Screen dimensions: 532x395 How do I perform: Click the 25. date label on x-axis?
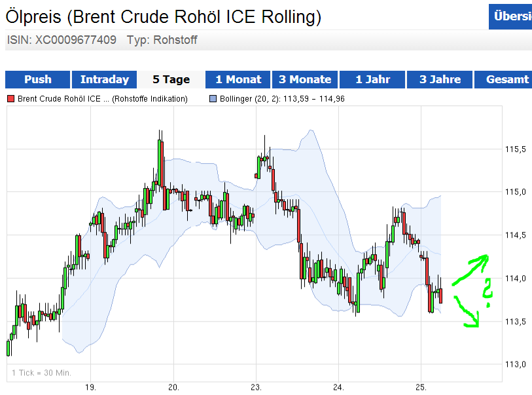click(422, 387)
